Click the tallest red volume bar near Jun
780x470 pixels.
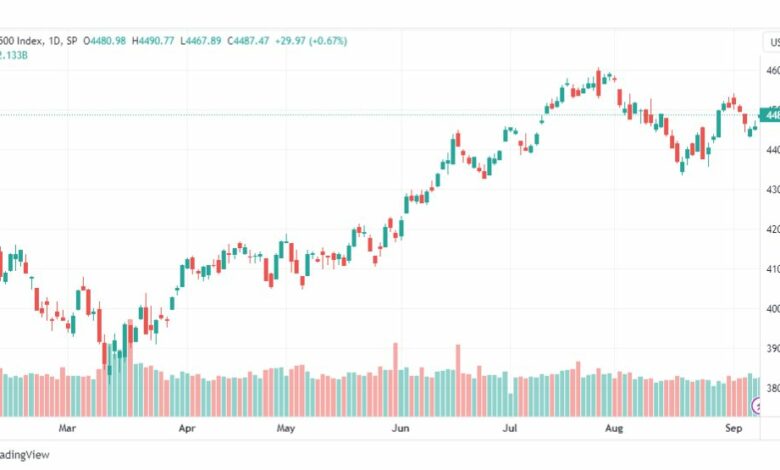[396, 379]
